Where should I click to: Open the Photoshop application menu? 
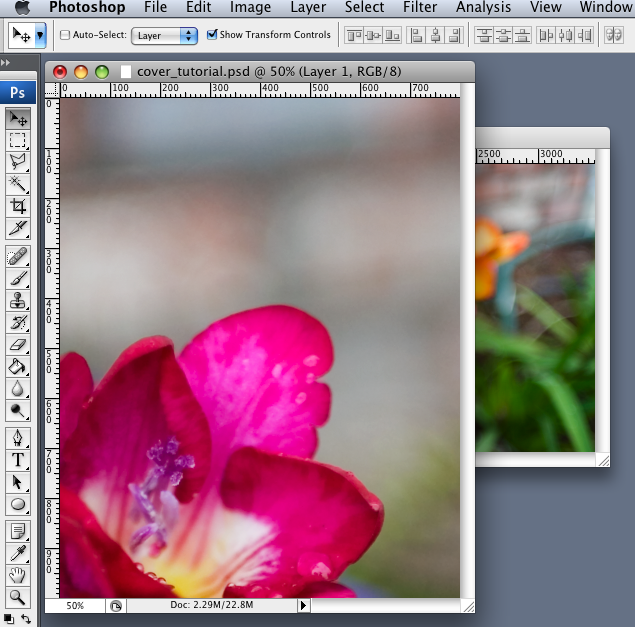point(87,7)
